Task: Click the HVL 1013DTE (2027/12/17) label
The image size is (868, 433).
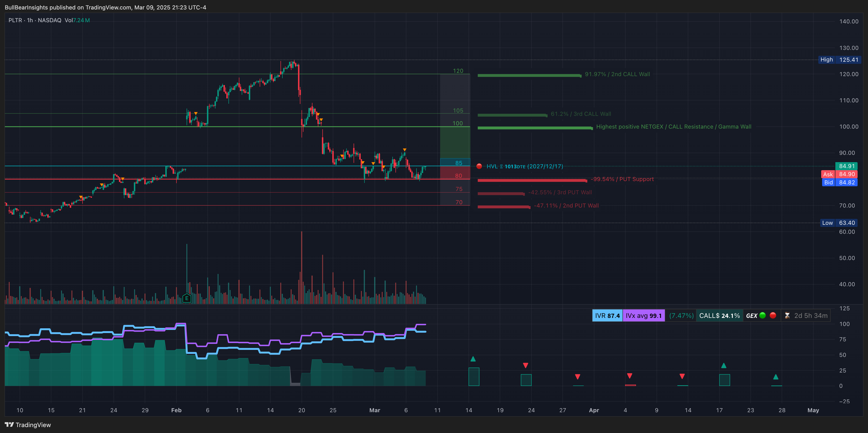Action: point(525,166)
